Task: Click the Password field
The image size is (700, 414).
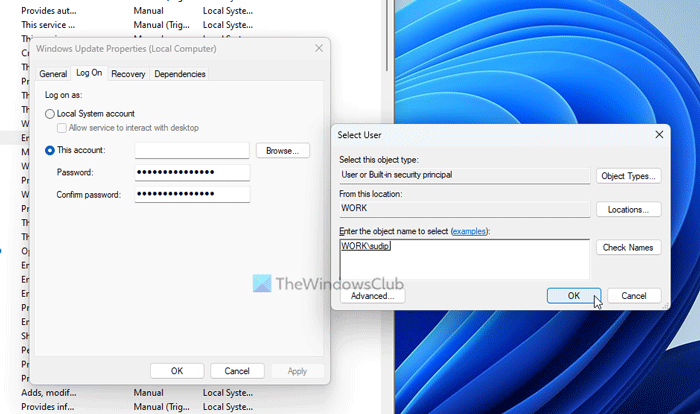Action: click(192, 172)
